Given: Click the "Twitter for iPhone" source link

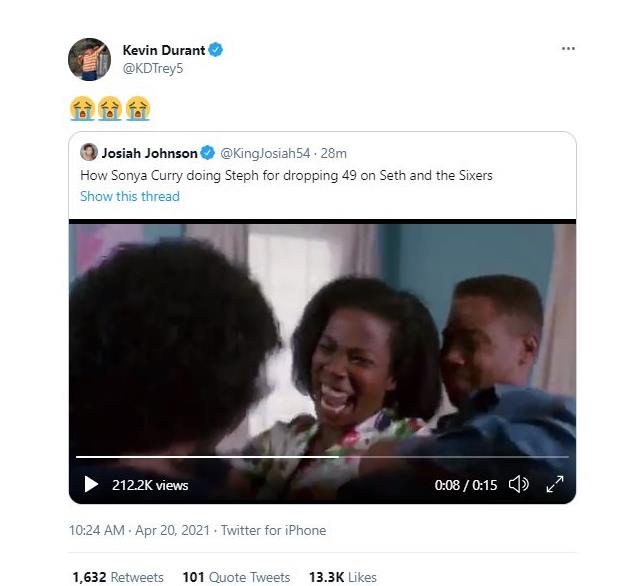Looking at the screenshot, I should click(273, 530).
